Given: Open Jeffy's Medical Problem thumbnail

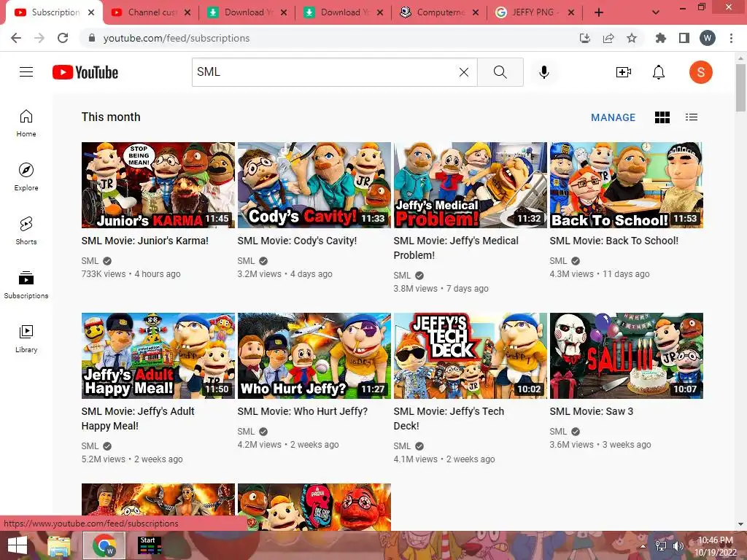Looking at the screenshot, I should 471,184.
